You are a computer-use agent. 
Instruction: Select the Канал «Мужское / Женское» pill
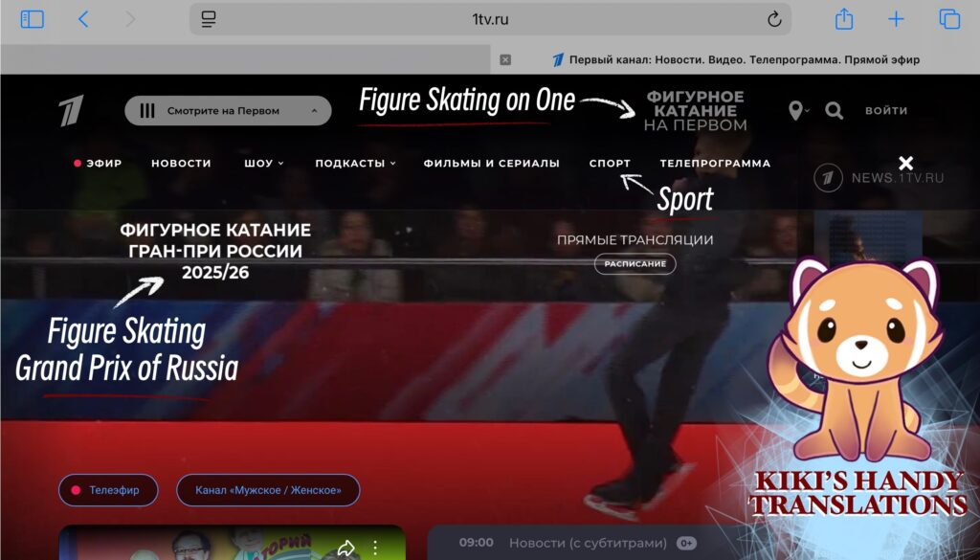coord(268,490)
